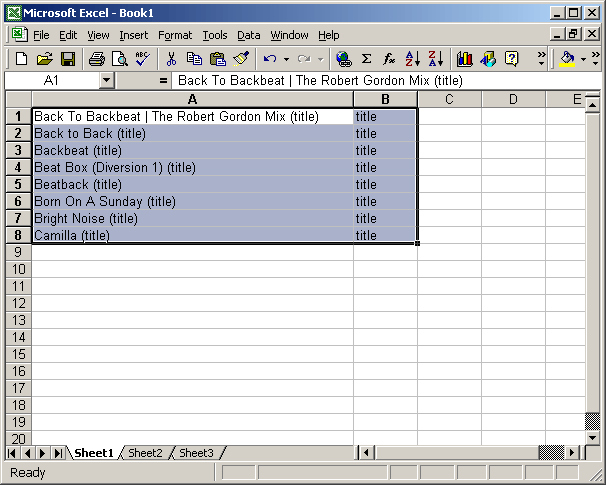
Task: Sort descending Z to A
Action: coord(436,59)
